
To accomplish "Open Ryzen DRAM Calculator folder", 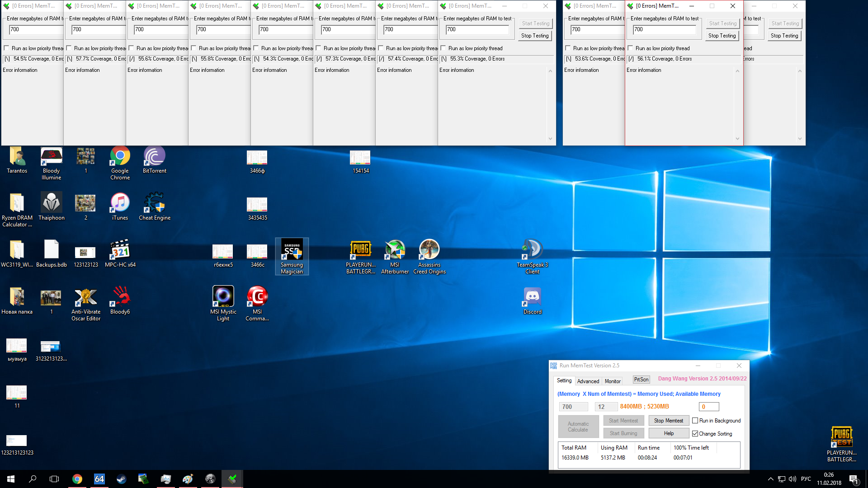I will (17, 203).
